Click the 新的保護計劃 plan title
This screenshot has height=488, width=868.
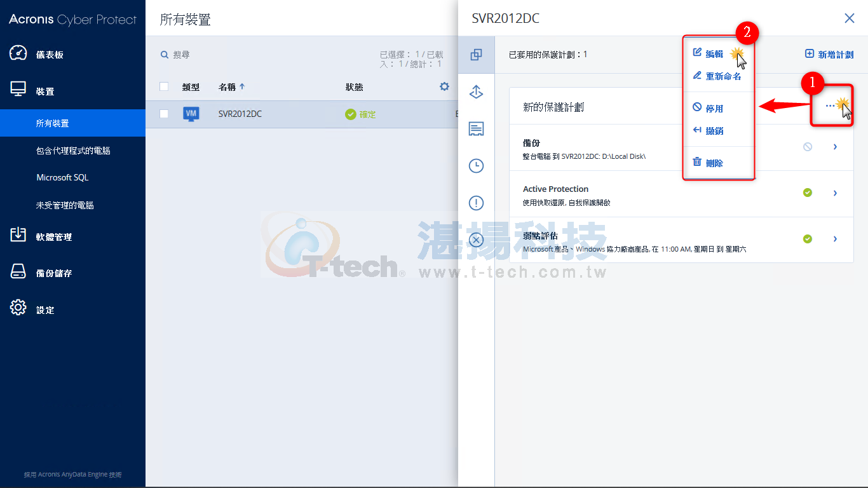click(553, 107)
